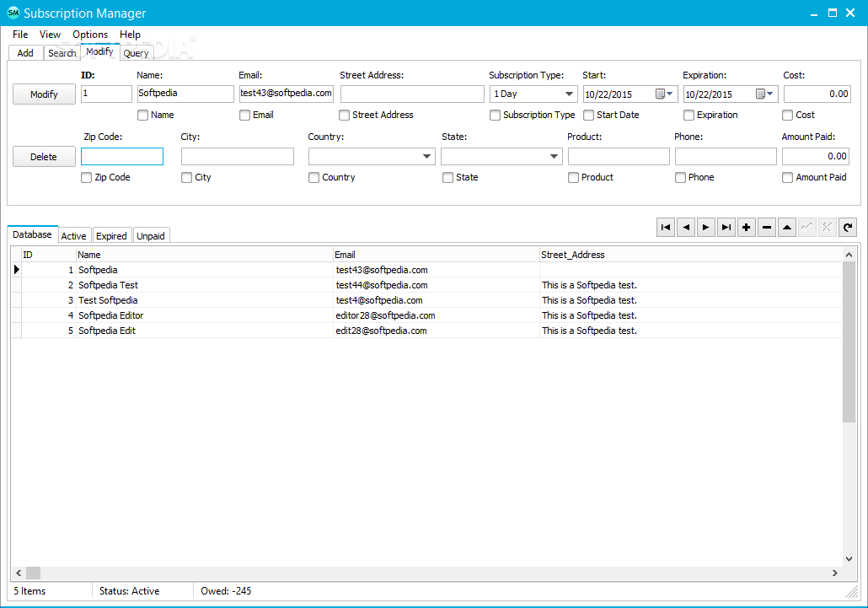Open the View menu

coord(50,35)
